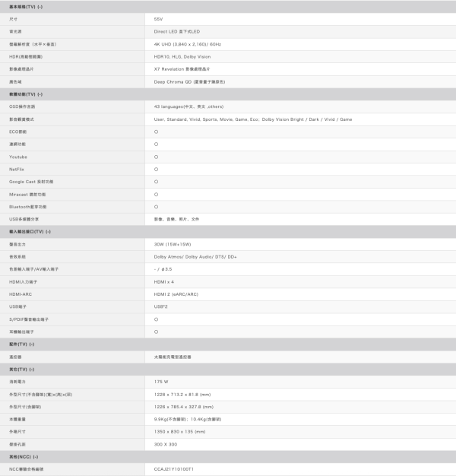Collapse the 其他(NCC) section
The image size is (456, 476).
pyautogui.click(x=23, y=456)
